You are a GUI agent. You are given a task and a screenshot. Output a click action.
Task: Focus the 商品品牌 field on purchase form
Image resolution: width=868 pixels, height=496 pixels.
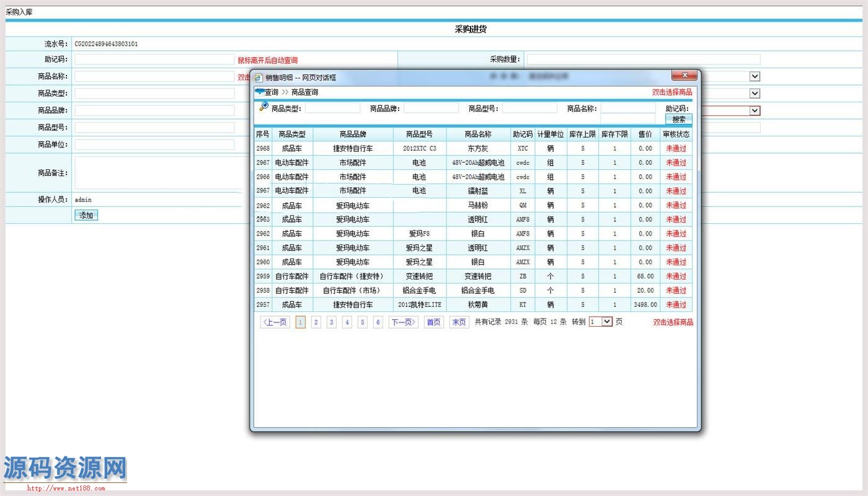(x=154, y=110)
